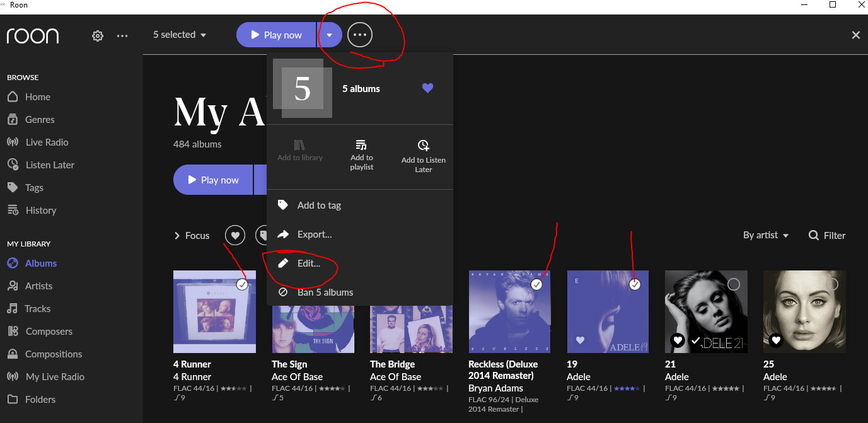Open the By artist sort dropdown

tap(766, 235)
